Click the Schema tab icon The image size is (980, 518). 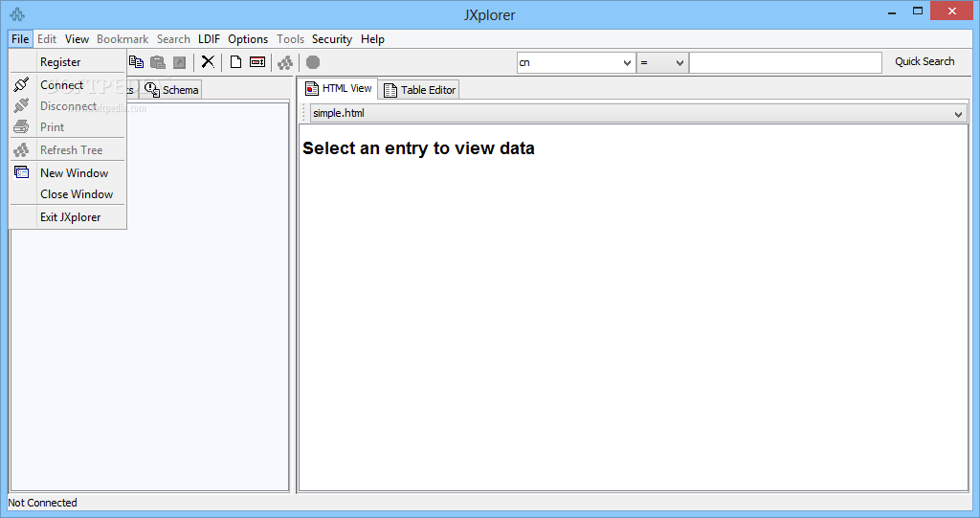pyautogui.click(x=152, y=89)
